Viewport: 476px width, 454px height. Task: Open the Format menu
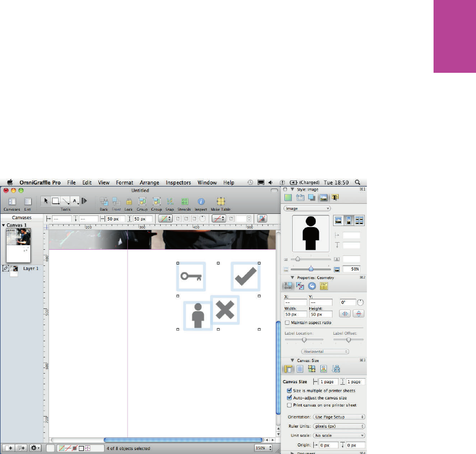pyautogui.click(x=124, y=183)
